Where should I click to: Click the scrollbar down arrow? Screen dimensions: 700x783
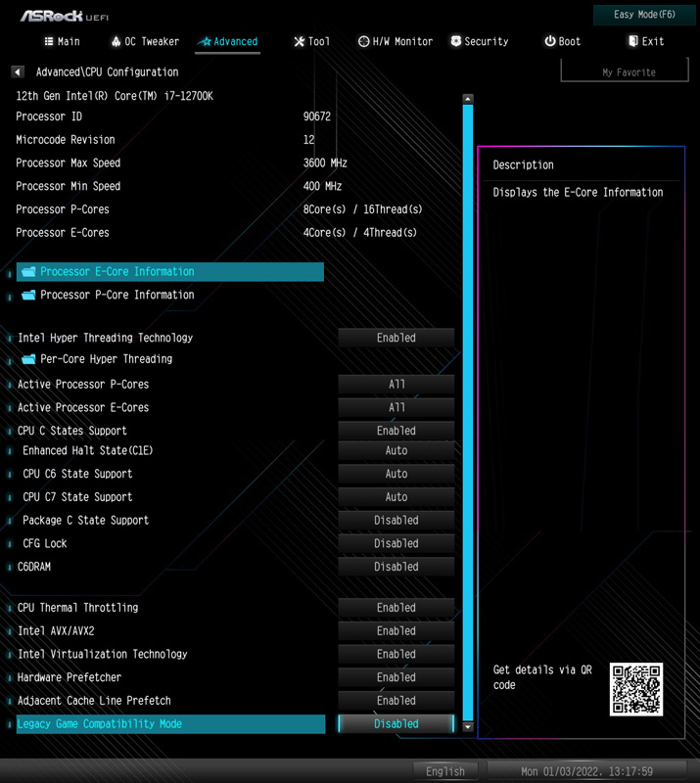(468, 727)
